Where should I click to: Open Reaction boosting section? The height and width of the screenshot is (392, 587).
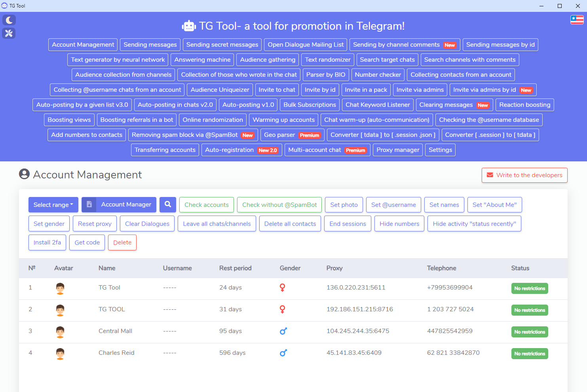[x=525, y=105]
